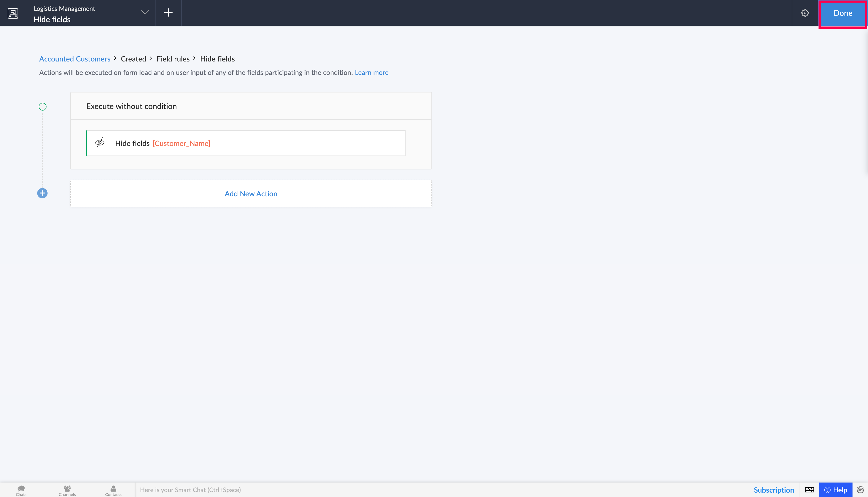Open the Channels icon in bottom bar
868x497 pixels.
[x=67, y=490]
